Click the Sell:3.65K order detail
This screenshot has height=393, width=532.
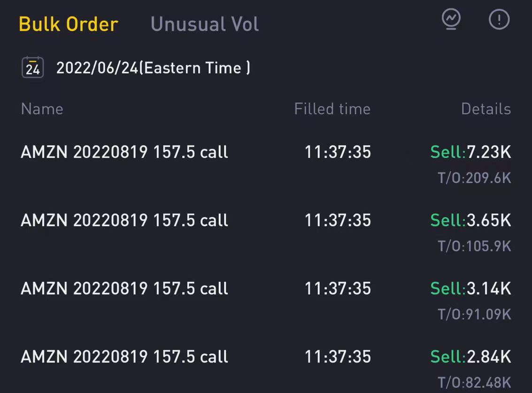[470, 220]
